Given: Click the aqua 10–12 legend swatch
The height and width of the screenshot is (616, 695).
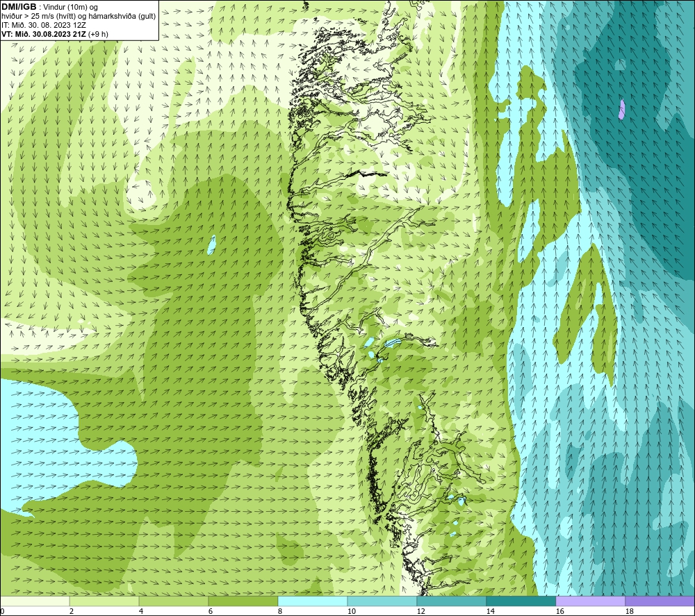Looking at the screenshot, I should (x=382, y=601).
